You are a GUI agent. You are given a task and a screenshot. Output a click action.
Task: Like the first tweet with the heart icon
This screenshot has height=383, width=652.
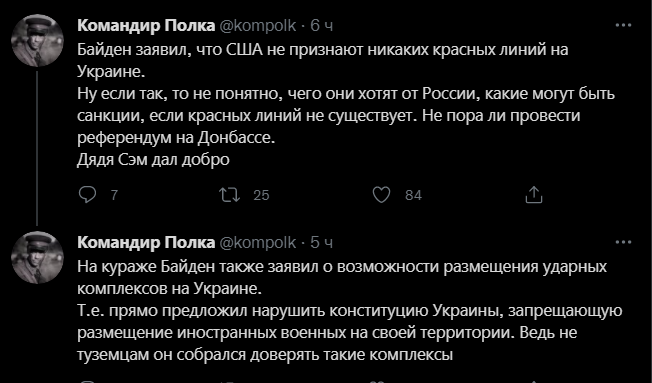(381, 195)
